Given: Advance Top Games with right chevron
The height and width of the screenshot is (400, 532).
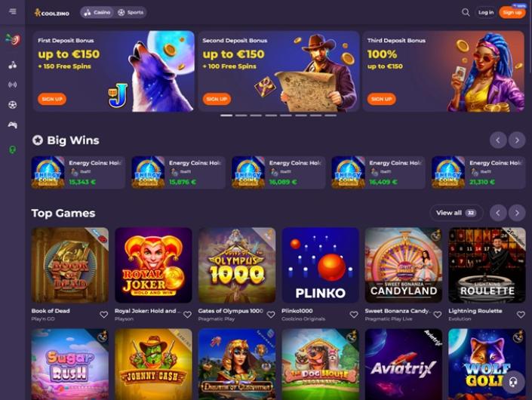Looking at the screenshot, I should [x=517, y=213].
